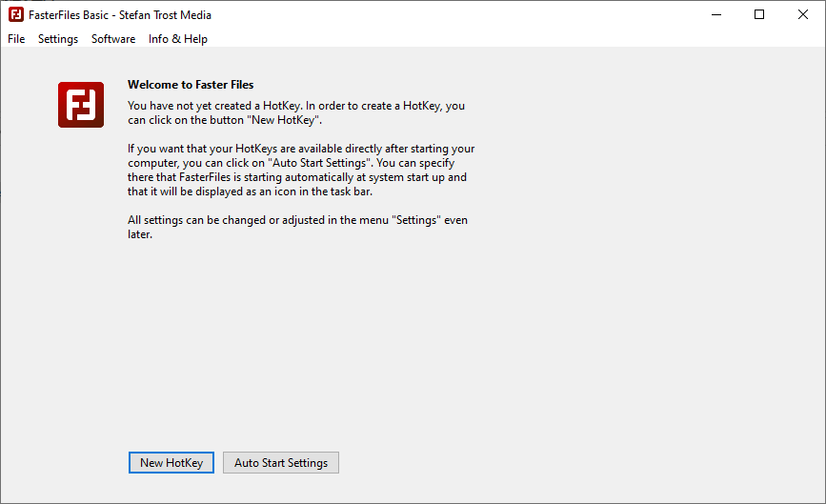This screenshot has width=826, height=504.
Task: Click the empty title bar area left of minimize
Action: pos(457,14)
